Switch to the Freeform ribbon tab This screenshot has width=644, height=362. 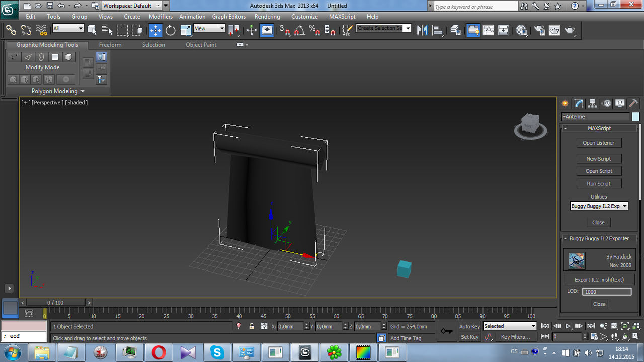pos(110,45)
